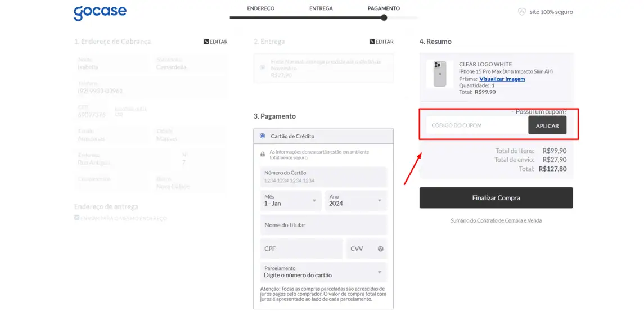Go to the Endereço checkout step
The image size is (644, 311).
[260, 8]
